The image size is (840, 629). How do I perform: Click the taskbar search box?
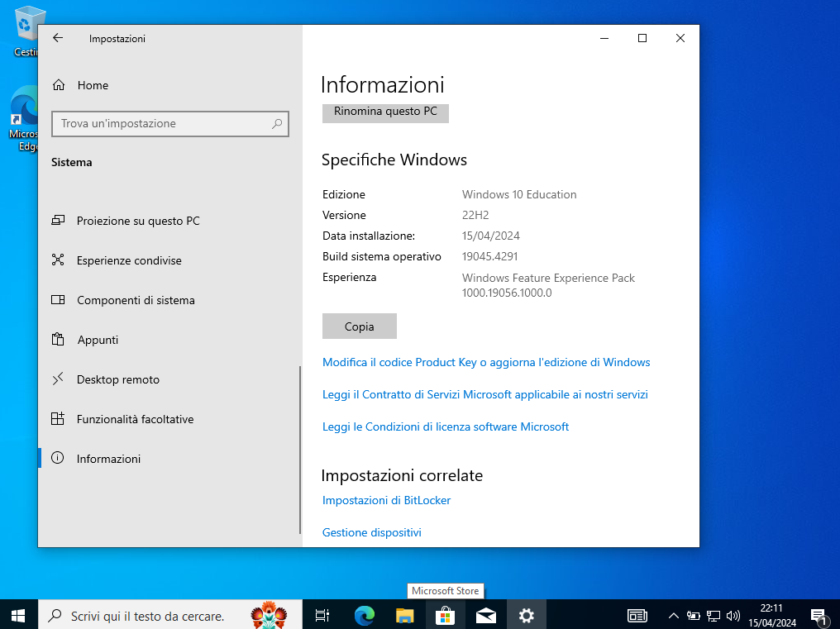pos(169,615)
